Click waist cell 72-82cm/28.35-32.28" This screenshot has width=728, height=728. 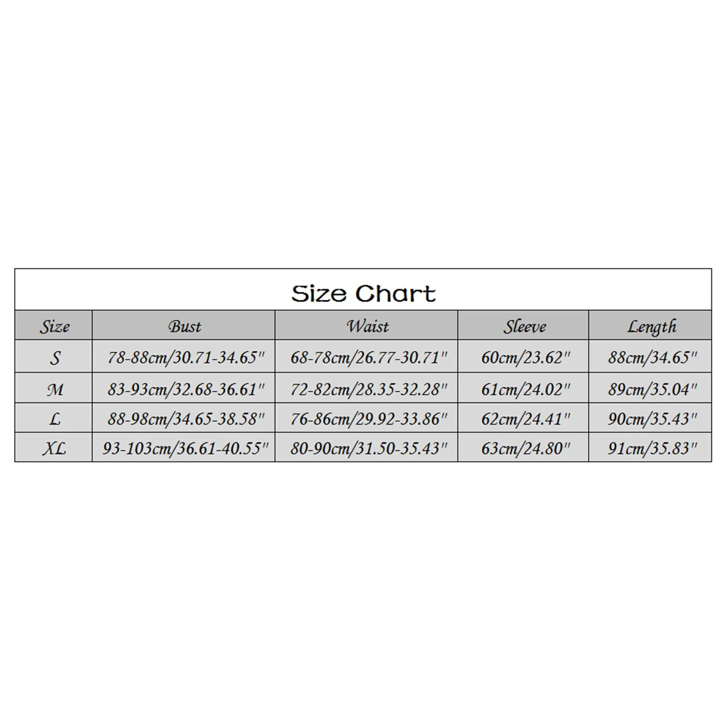point(369,389)
